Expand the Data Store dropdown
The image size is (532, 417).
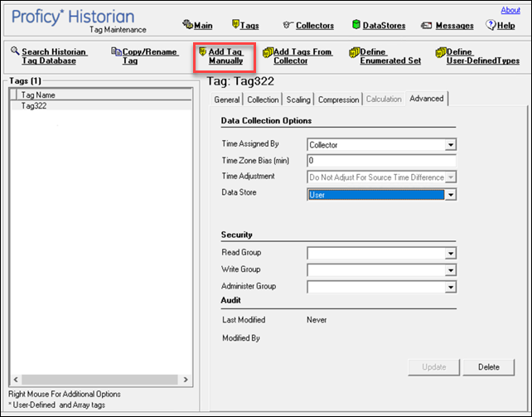click(x=451, y=195)
